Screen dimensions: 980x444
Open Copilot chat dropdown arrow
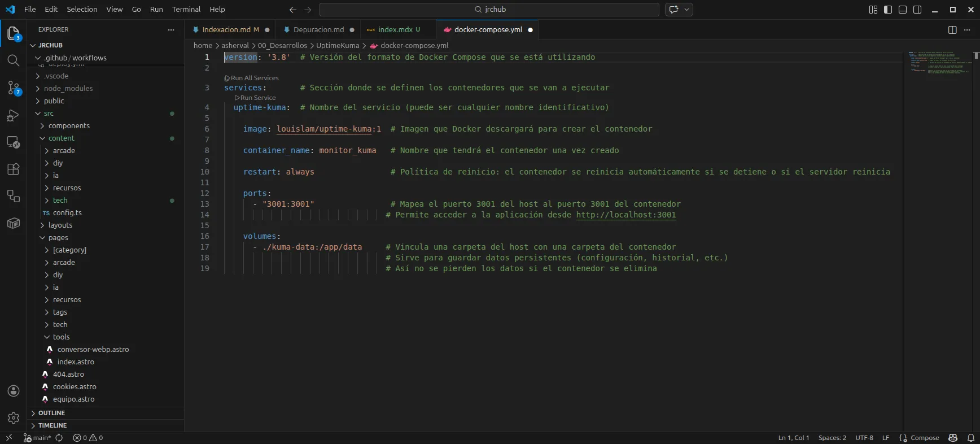coord(687,10)
